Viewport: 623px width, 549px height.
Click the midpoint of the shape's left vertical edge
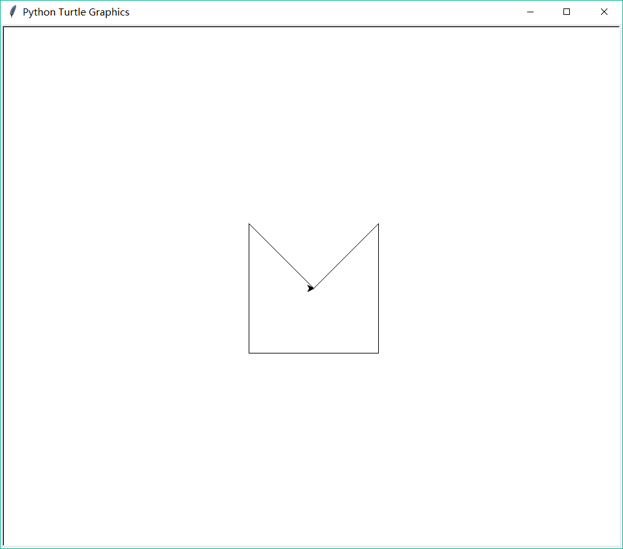coord(249,289)
